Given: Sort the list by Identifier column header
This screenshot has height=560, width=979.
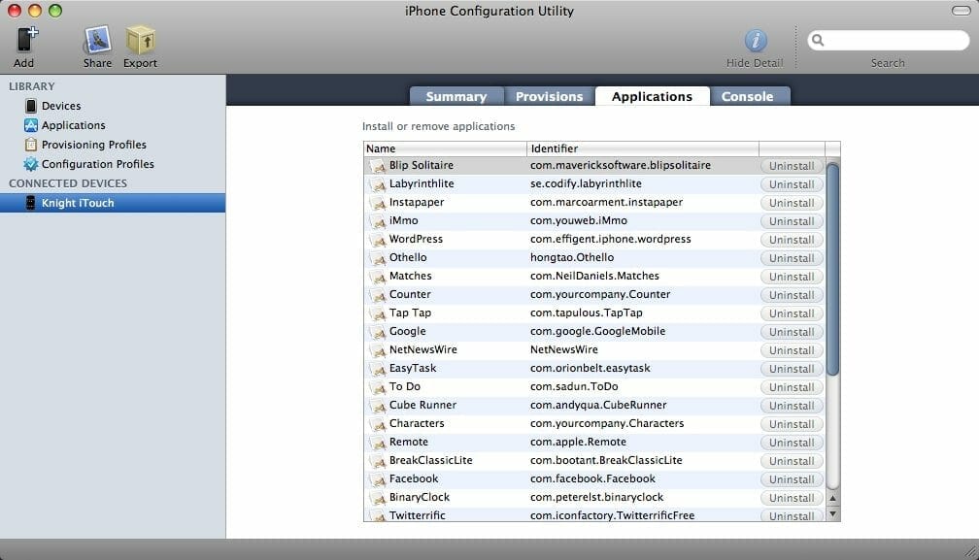Looking at the screenshot, I should (x=641, y=148).
